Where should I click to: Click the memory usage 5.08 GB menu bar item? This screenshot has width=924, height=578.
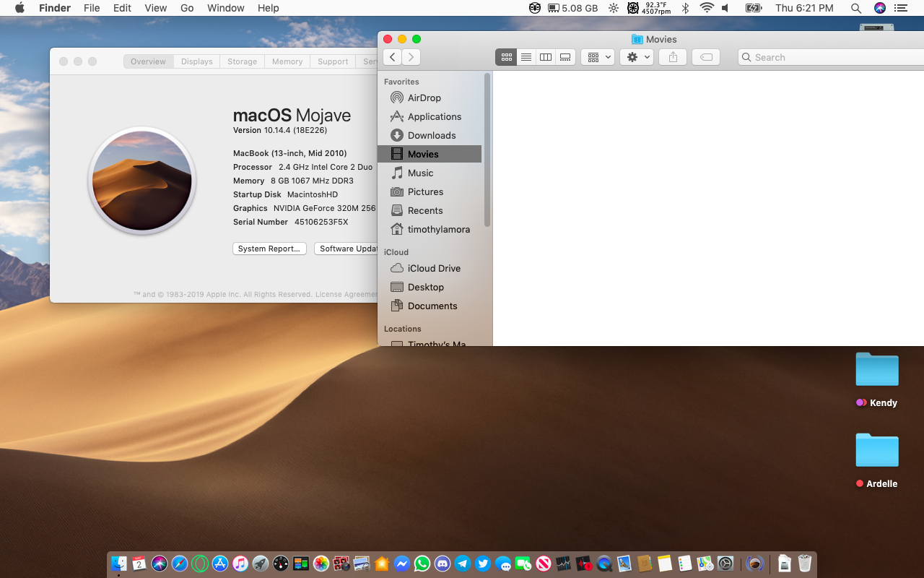pos(573,8)
